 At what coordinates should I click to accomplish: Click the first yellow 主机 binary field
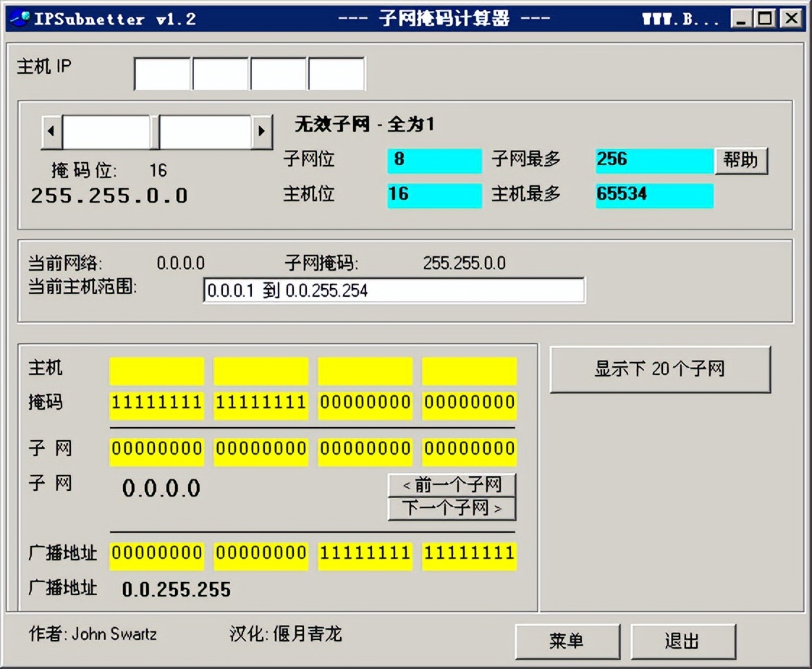[x=156, y=370]
